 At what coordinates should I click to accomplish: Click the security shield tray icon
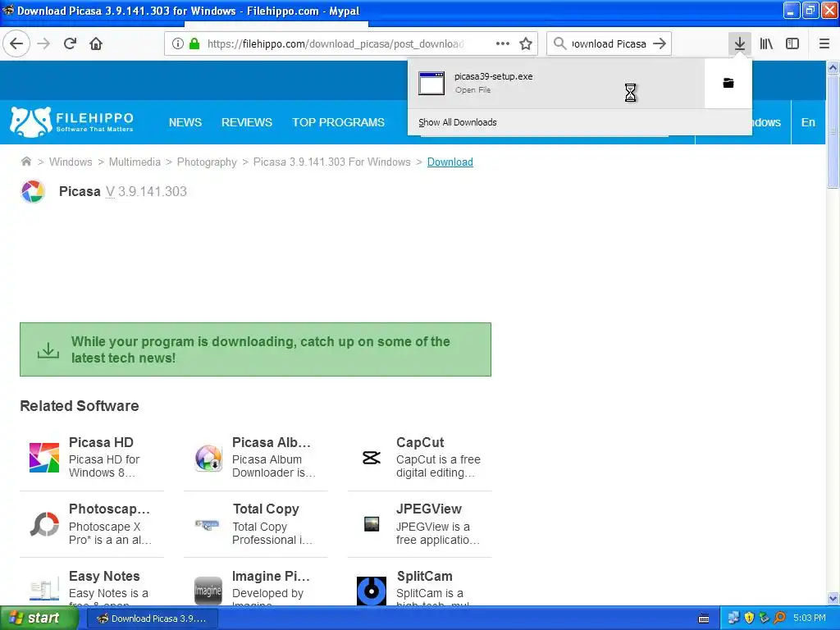[750, 619]
